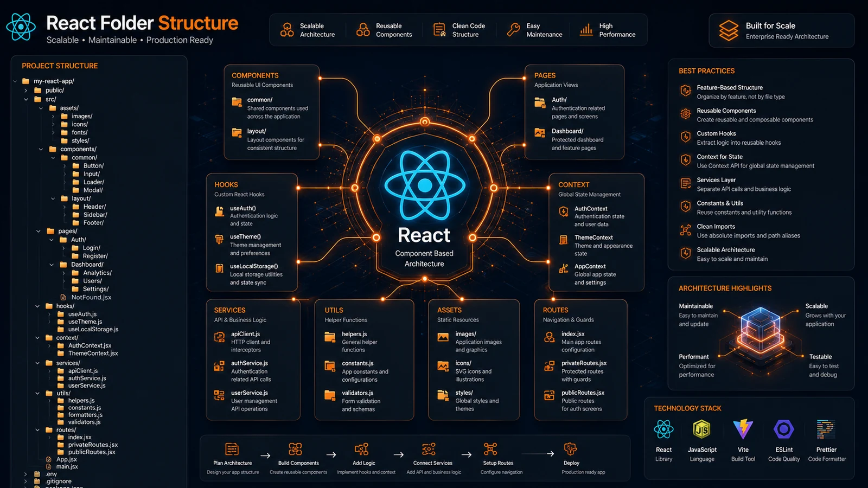Click the PROJECT STRUCTURE panel heading
Viewport: 868px width, 488px height.
pyautogui.click(x=60, y=66)
